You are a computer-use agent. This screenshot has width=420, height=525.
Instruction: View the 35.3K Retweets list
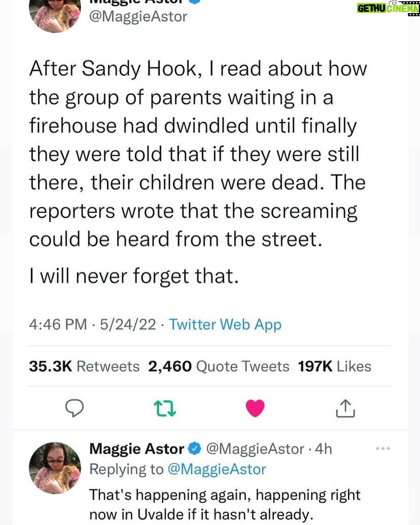point(84,366)
